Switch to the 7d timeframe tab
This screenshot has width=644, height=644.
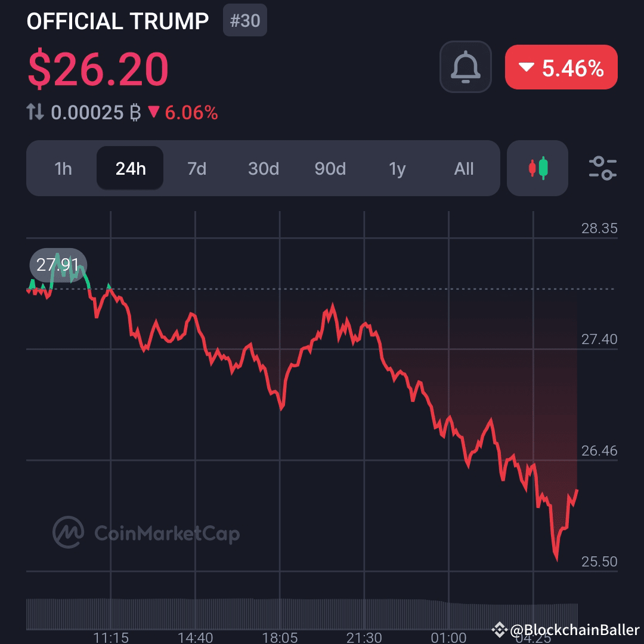197,169
